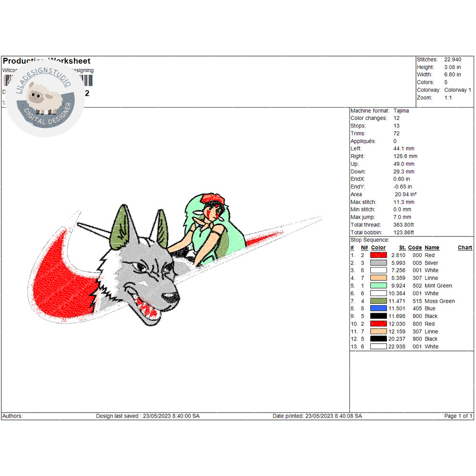
Task: Select the Mint Green color swatch
Action: 378,286
